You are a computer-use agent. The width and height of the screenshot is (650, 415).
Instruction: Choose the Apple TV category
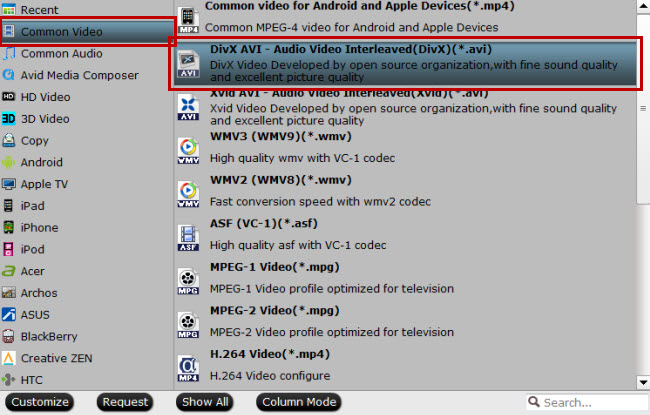click(x=44, y=184)
